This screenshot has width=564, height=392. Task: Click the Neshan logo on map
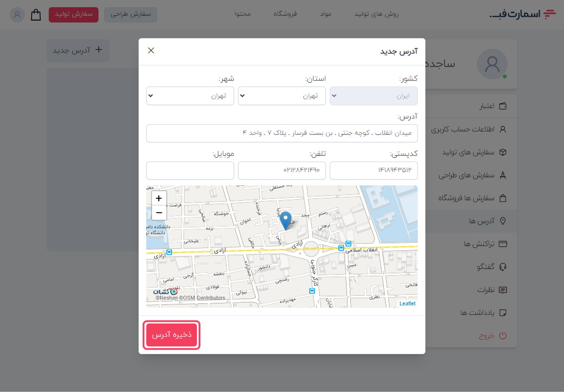click(165, 292)
